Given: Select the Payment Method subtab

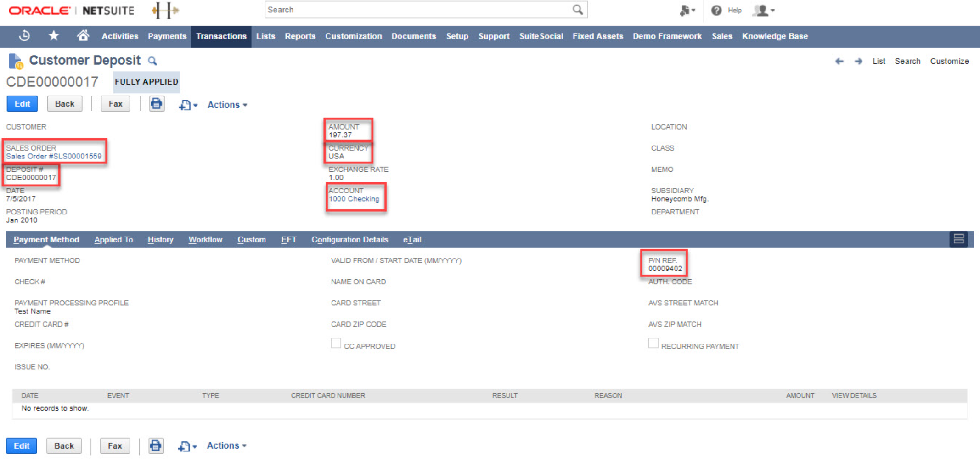Looking at the screenshot, I should (46, 239).
